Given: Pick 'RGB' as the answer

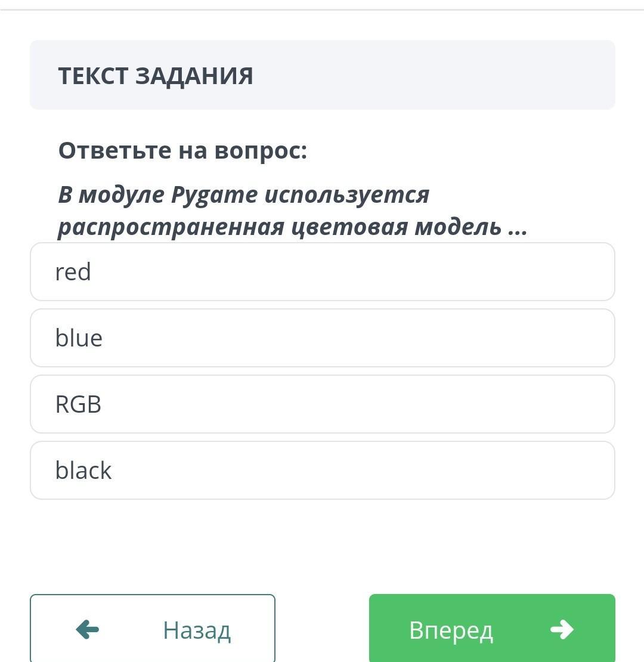Looking at the screenshot, I should [x=78, y=404].
